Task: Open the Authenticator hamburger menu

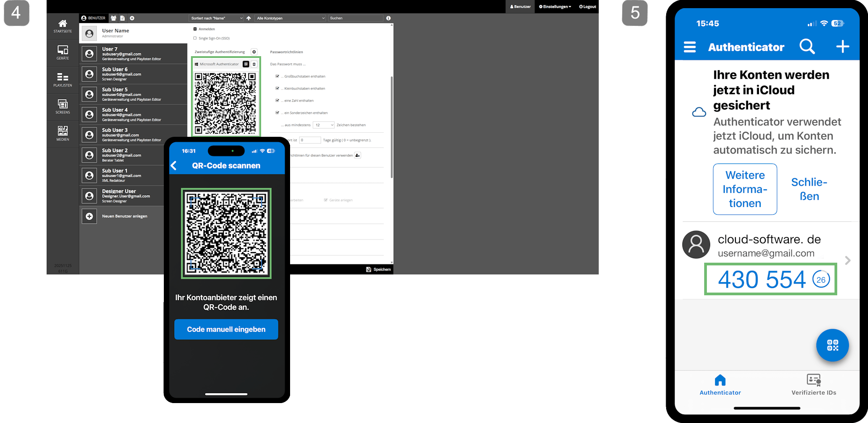Action: click(x=689, y=47)
